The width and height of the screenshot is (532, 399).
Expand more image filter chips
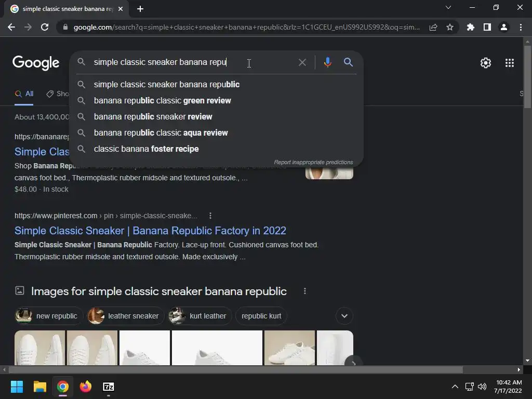pos(344,316)
